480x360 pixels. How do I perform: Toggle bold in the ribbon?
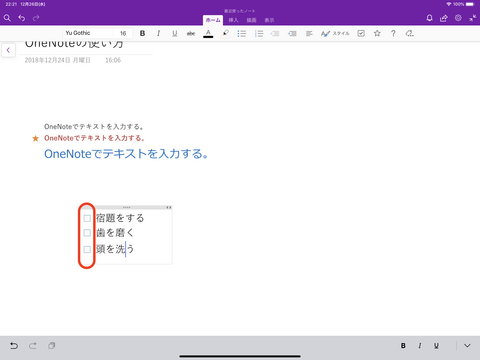(x=142, y=33)
